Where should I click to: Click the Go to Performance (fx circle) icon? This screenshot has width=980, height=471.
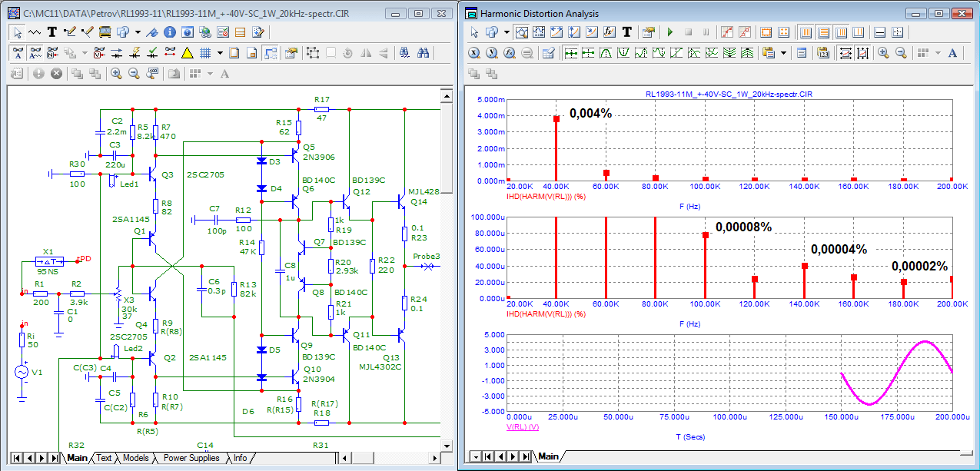(x=509, y=53)
